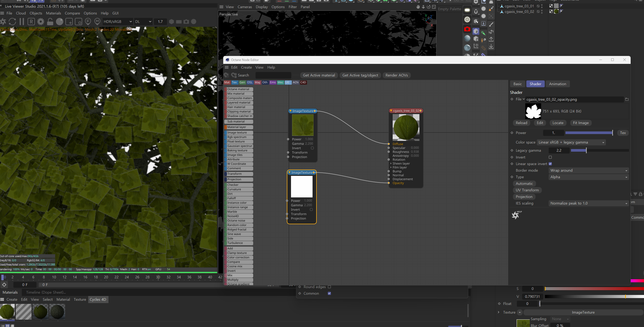
Task: Toggle the Linear space invert checkbox
Action: pos(550,163)
